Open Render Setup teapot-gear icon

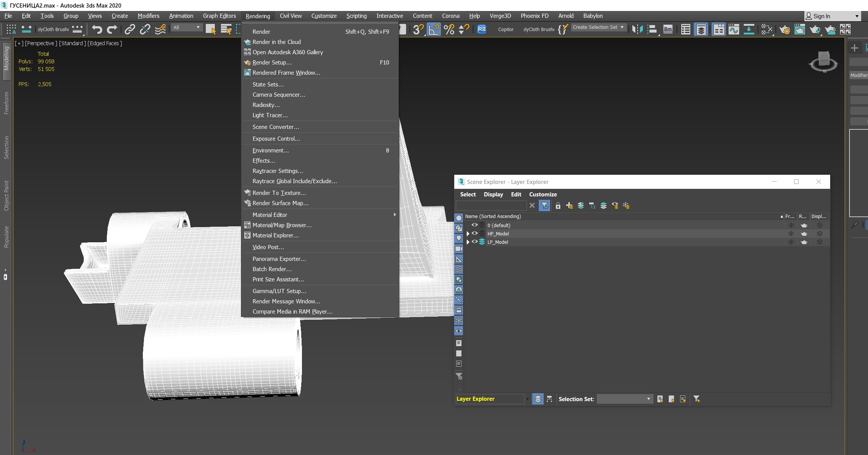(785, 29)
